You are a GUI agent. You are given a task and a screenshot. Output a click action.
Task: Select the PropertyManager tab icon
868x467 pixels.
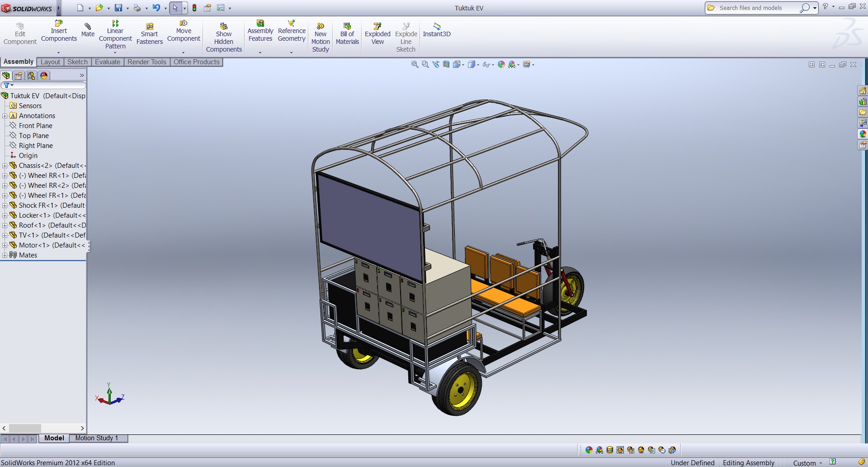(19, 76)
